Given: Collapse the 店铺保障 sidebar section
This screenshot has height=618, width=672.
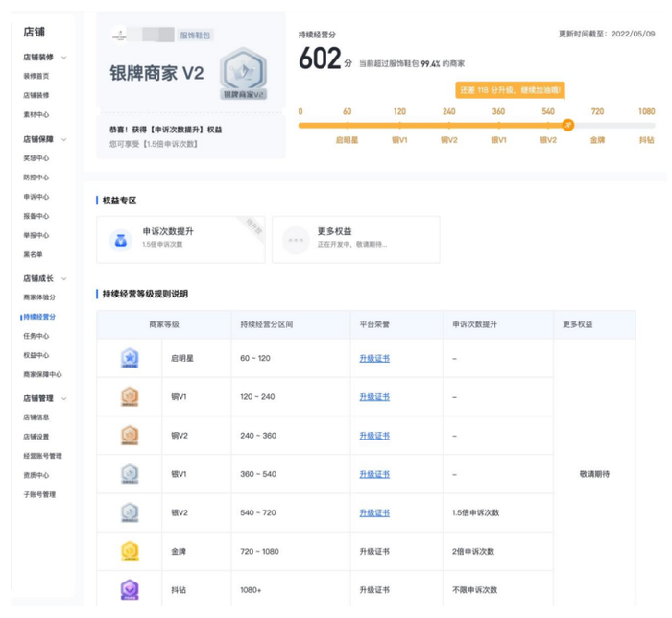Looking at the screenshot, I should 64,139.
